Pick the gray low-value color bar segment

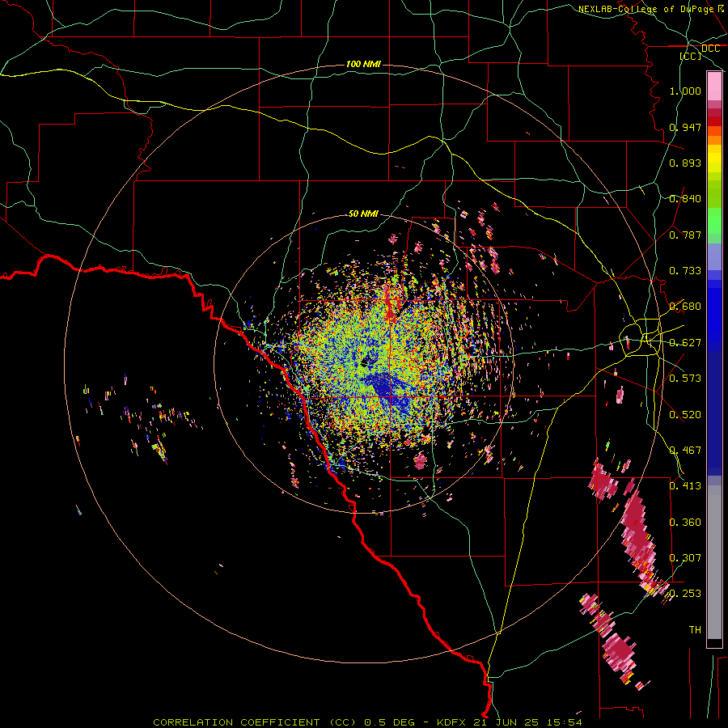point(714,562)
